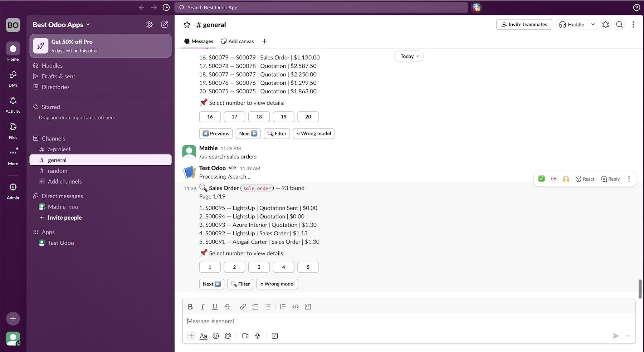644x352 pixels.
Task: Record audio with the microphone icon
Action: tap(257, 336)
